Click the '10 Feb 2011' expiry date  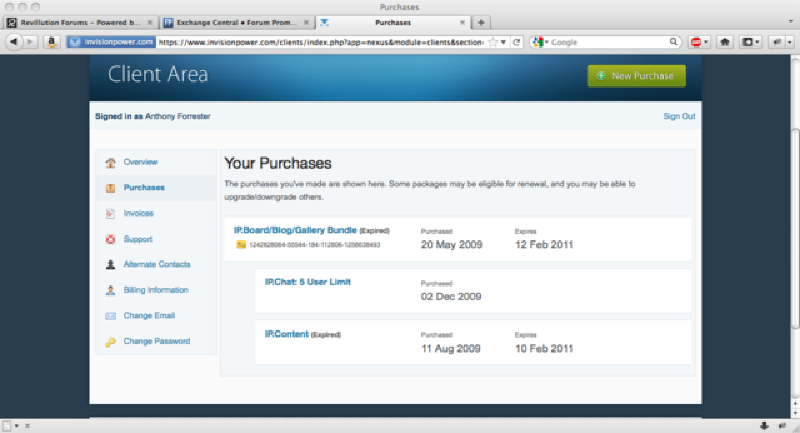544,349
